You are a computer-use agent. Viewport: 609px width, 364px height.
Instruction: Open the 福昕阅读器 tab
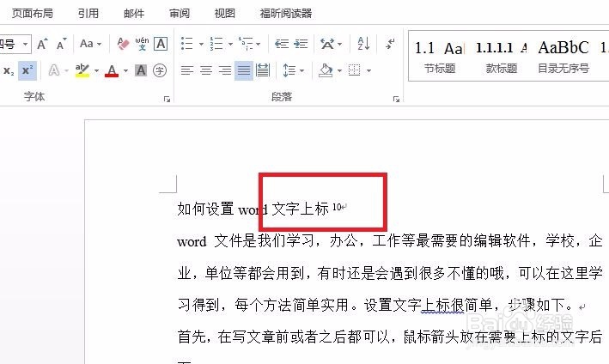286,13
